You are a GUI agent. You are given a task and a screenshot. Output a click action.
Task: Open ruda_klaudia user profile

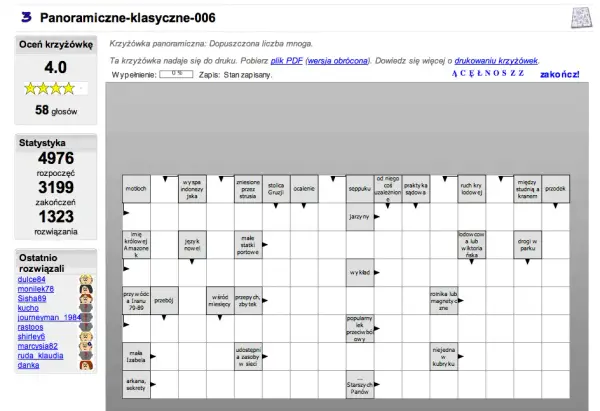pyautogui.click(x=40, y=356)
